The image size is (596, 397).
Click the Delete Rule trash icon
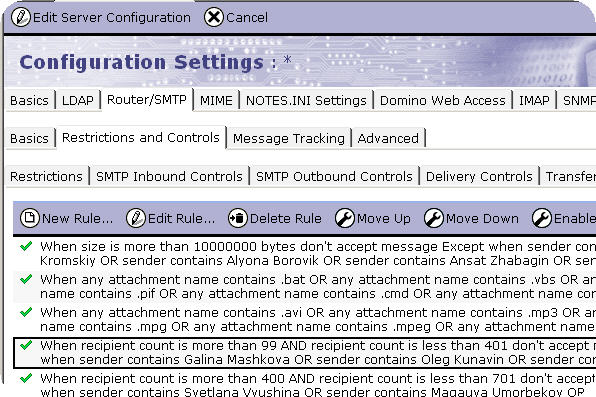click(238, 218)
